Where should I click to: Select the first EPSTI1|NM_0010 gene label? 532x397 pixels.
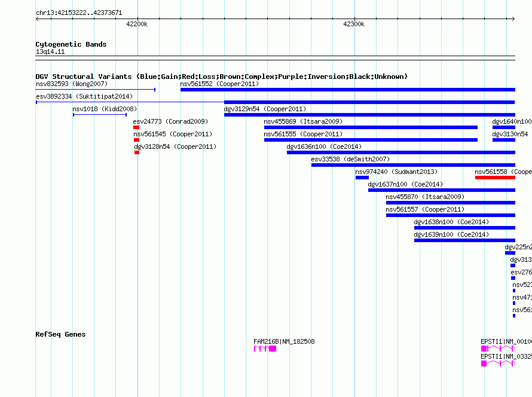[506, 341]
